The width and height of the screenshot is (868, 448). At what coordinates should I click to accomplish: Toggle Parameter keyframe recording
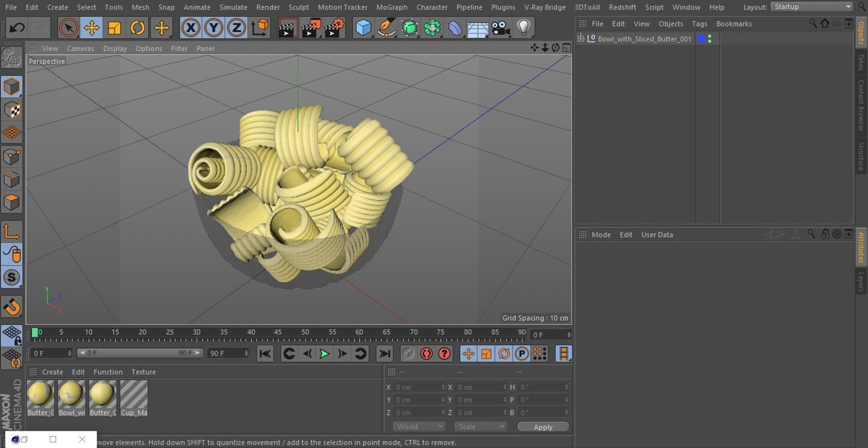[x=522, y=354]
